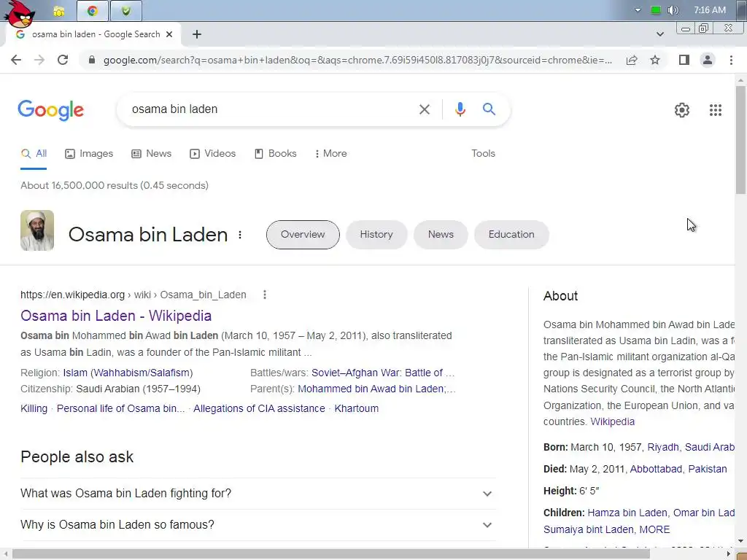747x560 pixels.
Task: Open a new browser tab
Action: click(x=197, y=34)
